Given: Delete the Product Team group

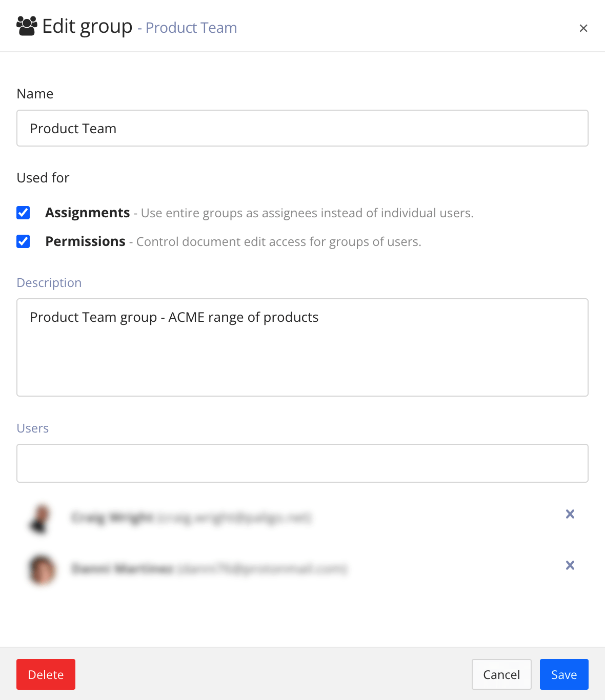Looking at the screenshot, I should [x=46, y=674].
